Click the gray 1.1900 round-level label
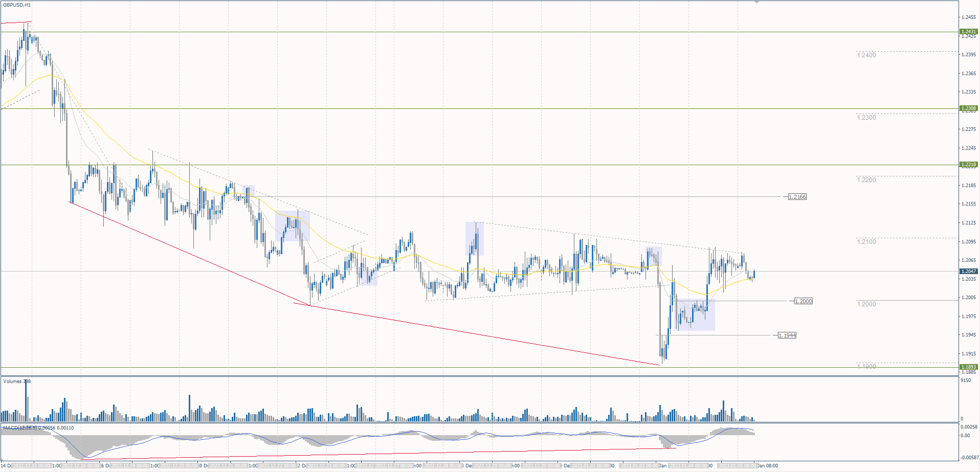This screenshot has width=980, height=472. (866, 367)
